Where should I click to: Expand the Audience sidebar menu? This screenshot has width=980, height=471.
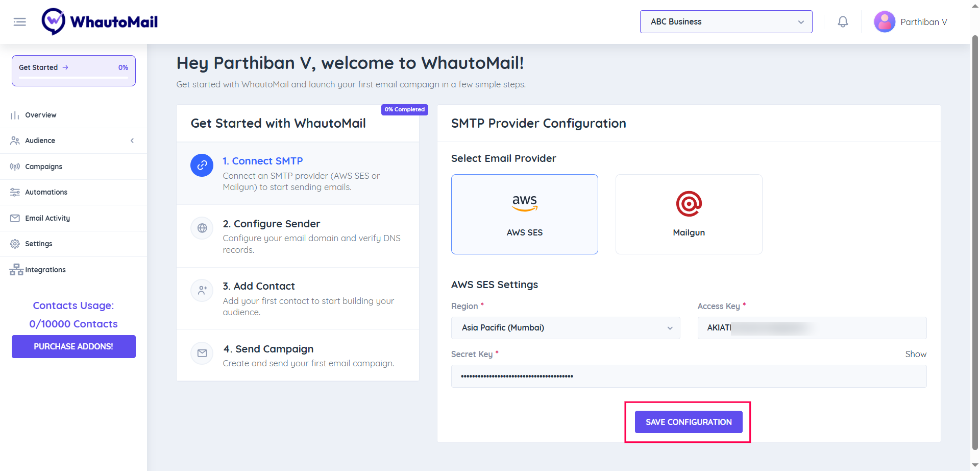point(73,140)
